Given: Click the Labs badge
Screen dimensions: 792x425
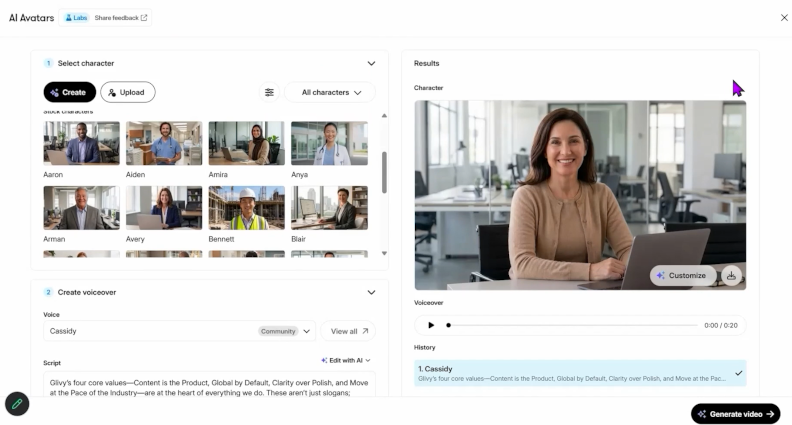Looking at the screenshot, I should tap(76, 18).
